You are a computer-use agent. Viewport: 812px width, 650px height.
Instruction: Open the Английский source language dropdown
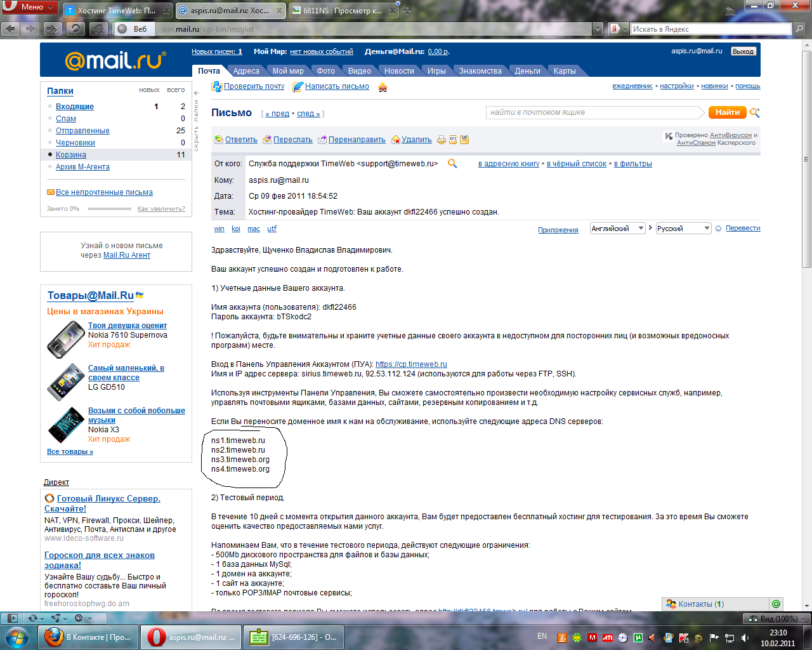click(x=617, y=229)
